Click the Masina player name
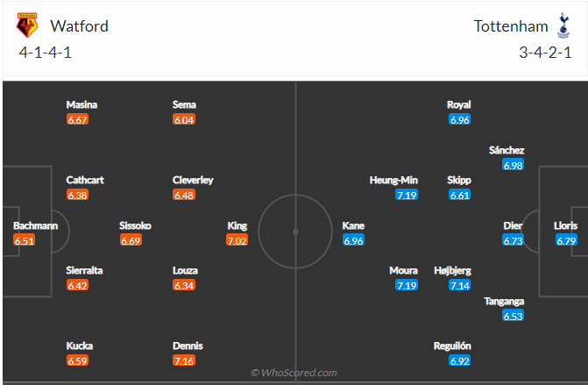This screenshot has height=385, width=588. click(x=81, y=104)
